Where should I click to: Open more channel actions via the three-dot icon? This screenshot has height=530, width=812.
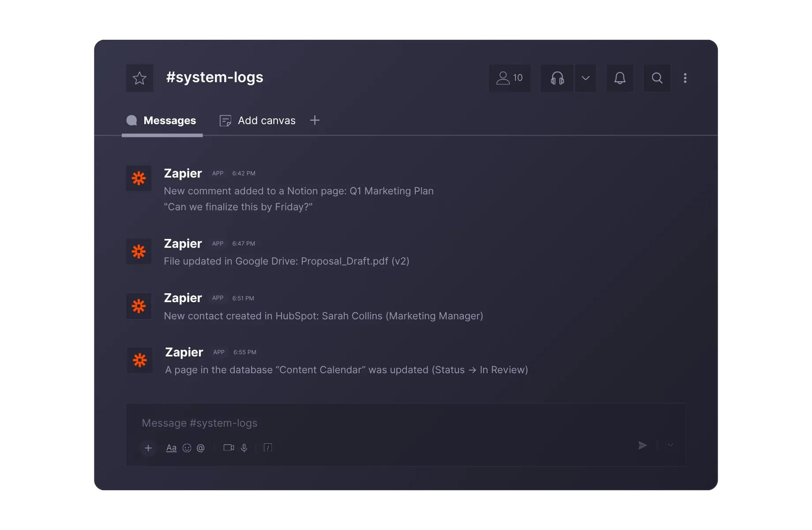pyautogui.click(x=685, y=78)
